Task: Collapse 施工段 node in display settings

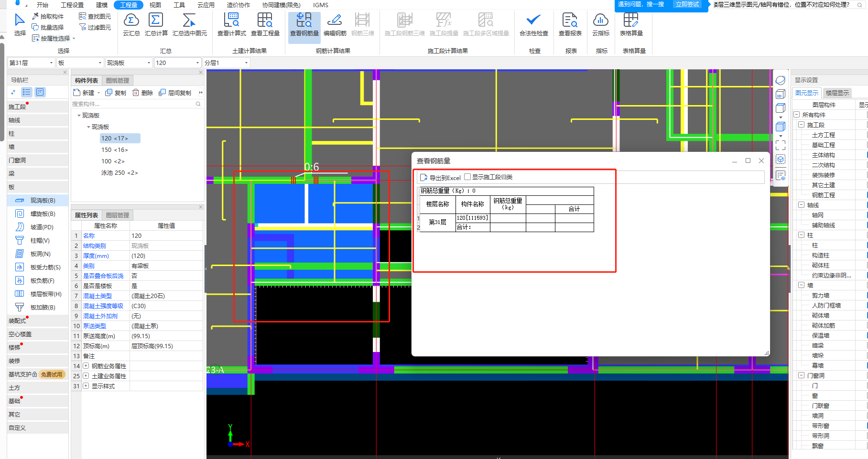Action: [802, 125]
